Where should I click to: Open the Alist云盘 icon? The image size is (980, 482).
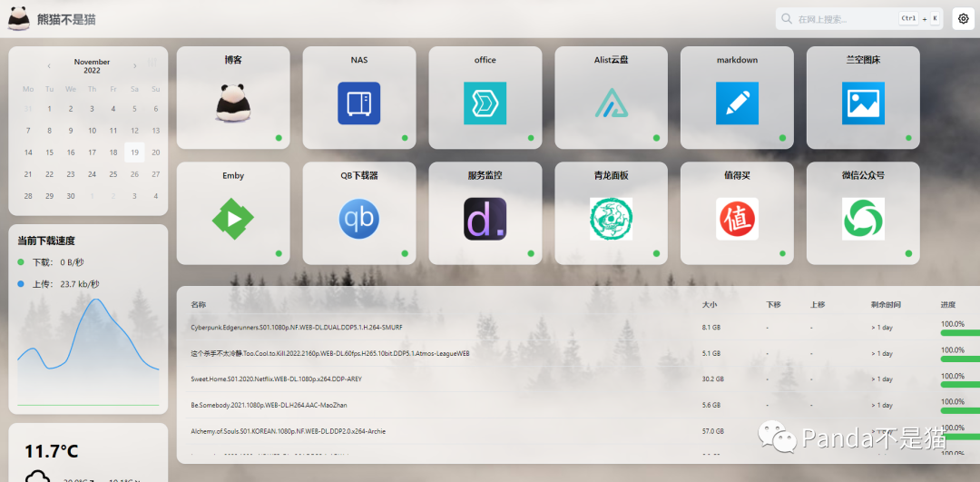coord(612,103)
